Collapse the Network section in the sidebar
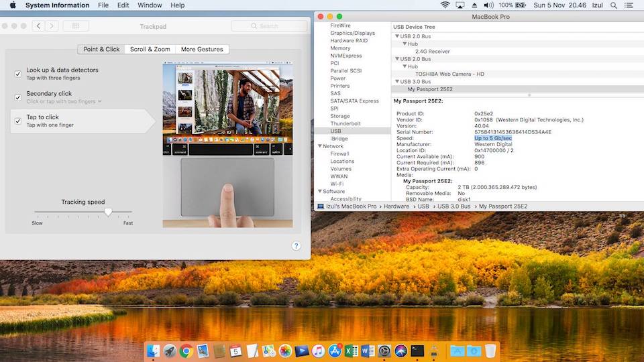Image resolution: width=644 pixels, height=362 pixels. [320, 146]
